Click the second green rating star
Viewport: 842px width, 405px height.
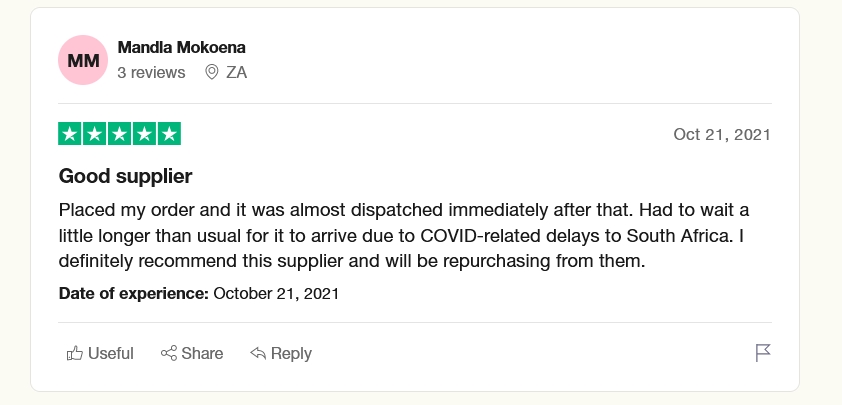(x=95, y=134)
